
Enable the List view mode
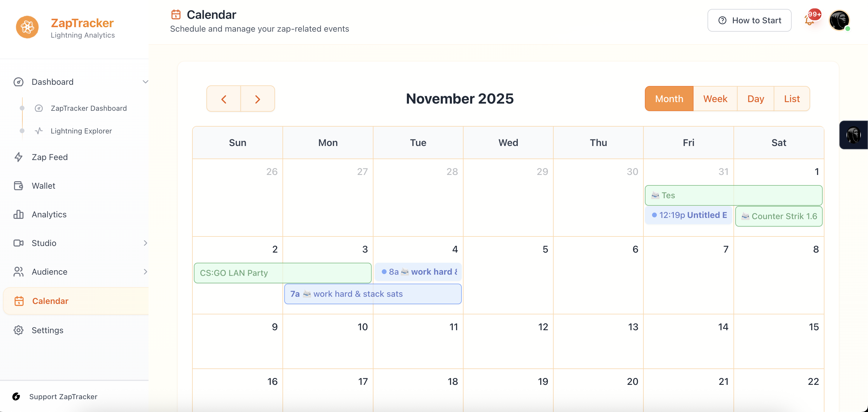click(x=792, y=99)
